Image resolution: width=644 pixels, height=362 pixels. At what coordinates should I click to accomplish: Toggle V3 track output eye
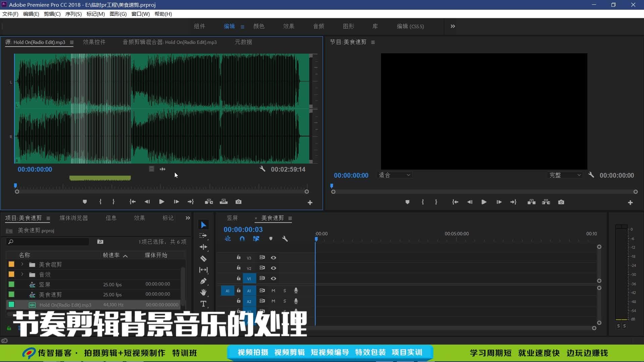click(x=274, y=258)
